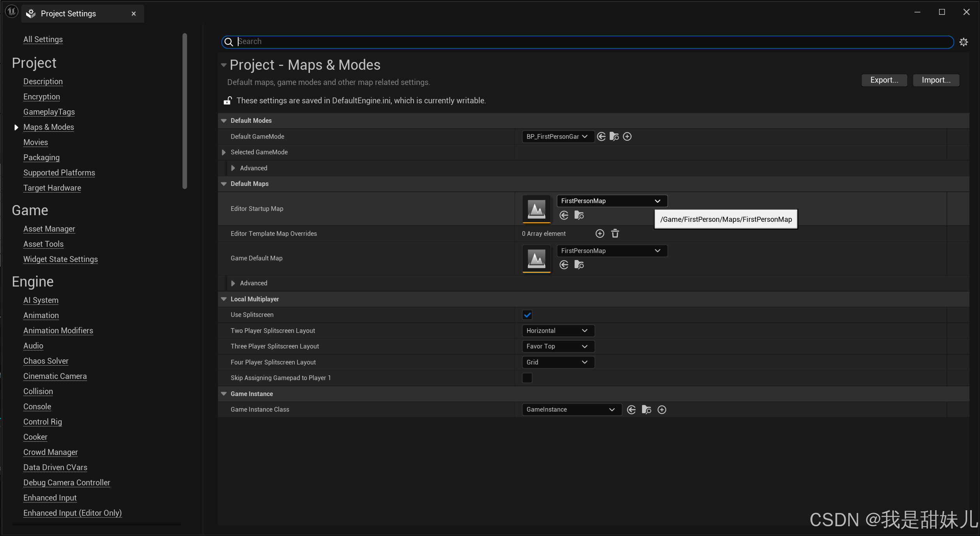Viewport: 980px width, 536px height.
Task: Open Two Player Splitscreen Layout dropdown
Action: [x=557, y=331]
